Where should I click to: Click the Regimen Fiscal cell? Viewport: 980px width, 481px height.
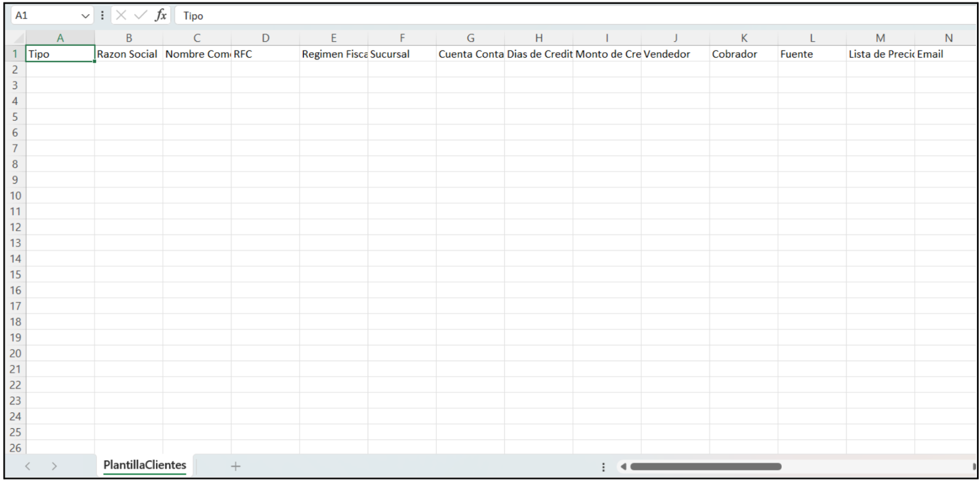(x=334, y=54)
